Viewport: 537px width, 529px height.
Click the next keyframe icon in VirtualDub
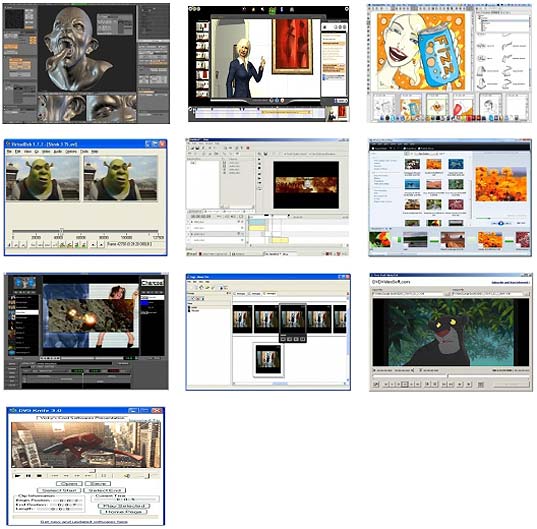pyautogui.click(x=70, y=244)
